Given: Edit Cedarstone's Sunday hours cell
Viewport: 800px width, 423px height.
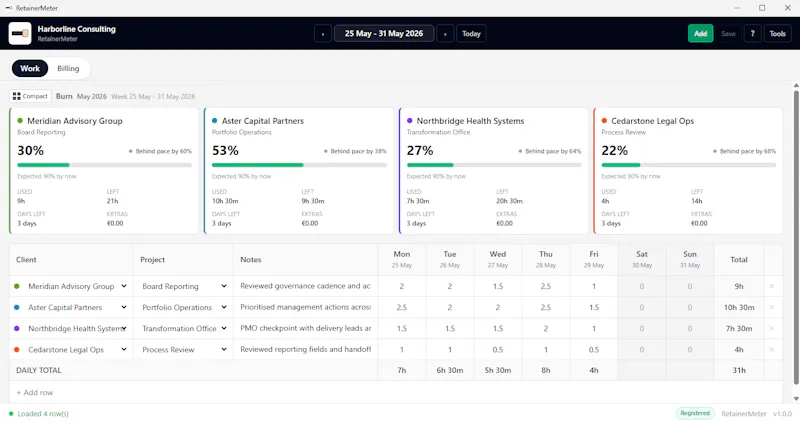Looking at the screenshot, I should [x=690, y=350].
